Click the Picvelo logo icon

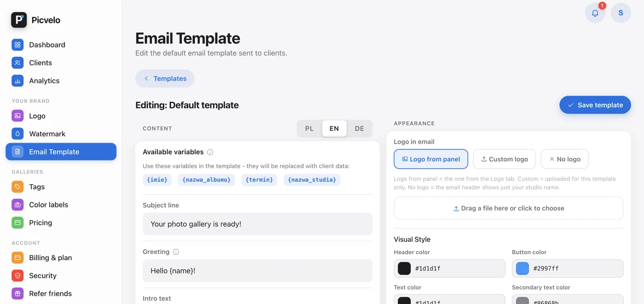(19, 20)
